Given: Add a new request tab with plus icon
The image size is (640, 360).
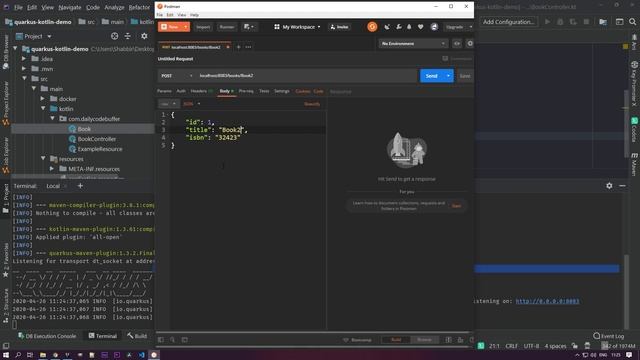Looking at the screenshot, I should [239, 47].
